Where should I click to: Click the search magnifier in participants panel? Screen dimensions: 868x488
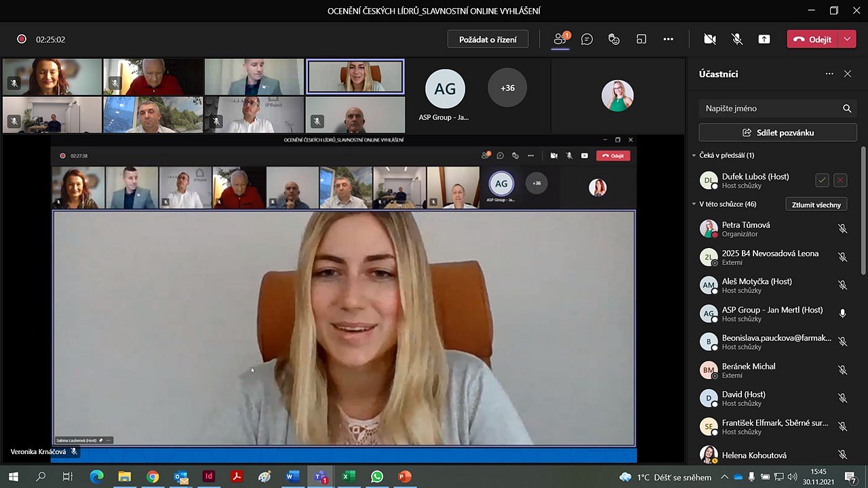coord(847,108)
